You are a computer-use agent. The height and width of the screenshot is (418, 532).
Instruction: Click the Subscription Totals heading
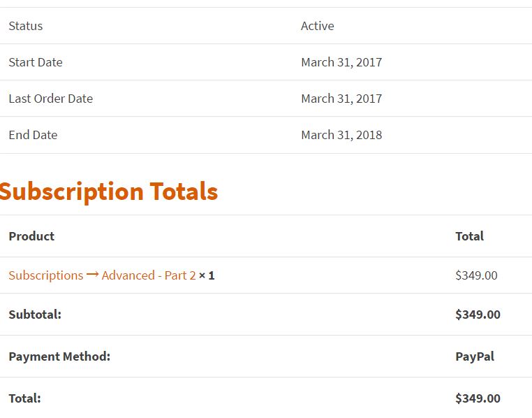click(x=108, y=192)
